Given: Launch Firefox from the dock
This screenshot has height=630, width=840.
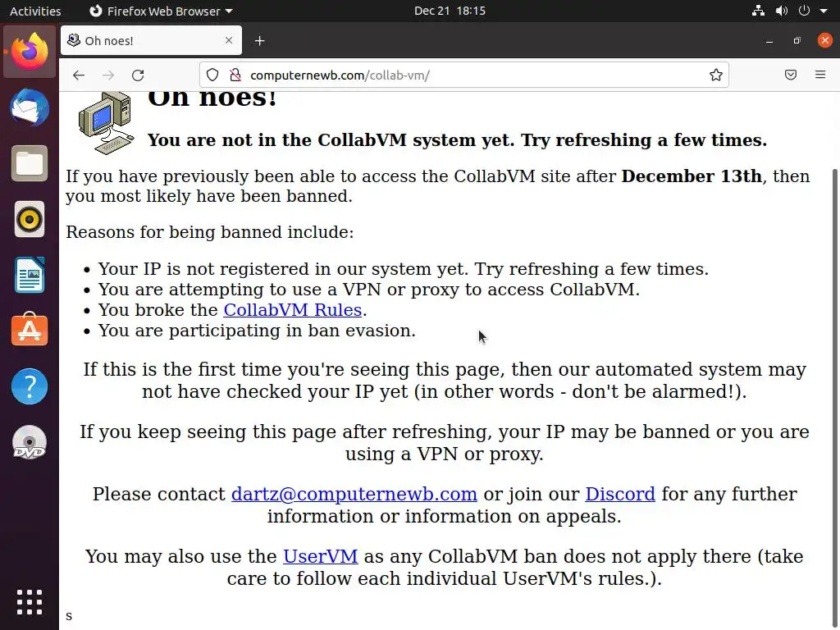Looking at the screenshot, I should click(x=30, y=52).
